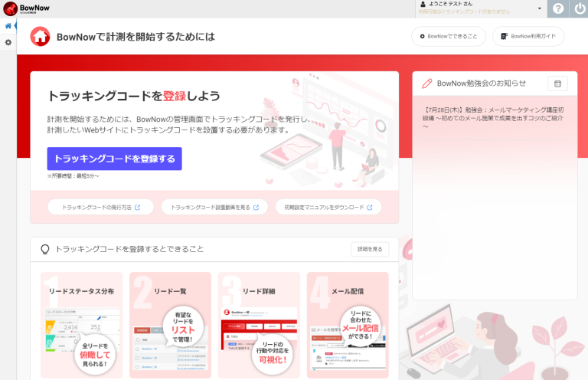Click the help question mark icon
Viewport: 588px width, 380px height.
(558, 8)
